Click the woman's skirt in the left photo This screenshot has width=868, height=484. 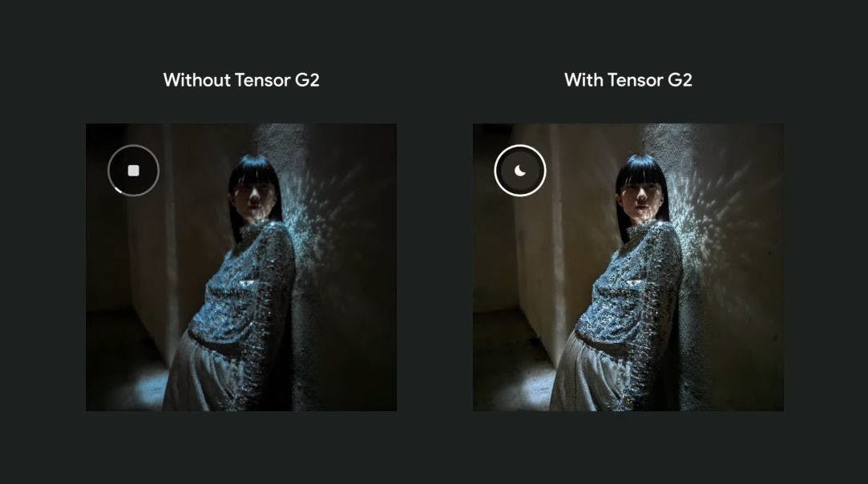205,377
